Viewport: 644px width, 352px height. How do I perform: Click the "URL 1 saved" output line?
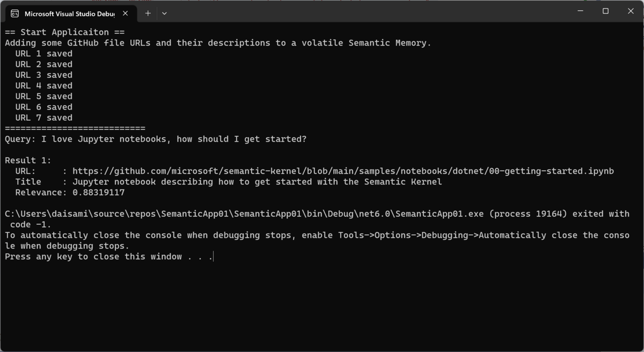(x=44, y=54)
